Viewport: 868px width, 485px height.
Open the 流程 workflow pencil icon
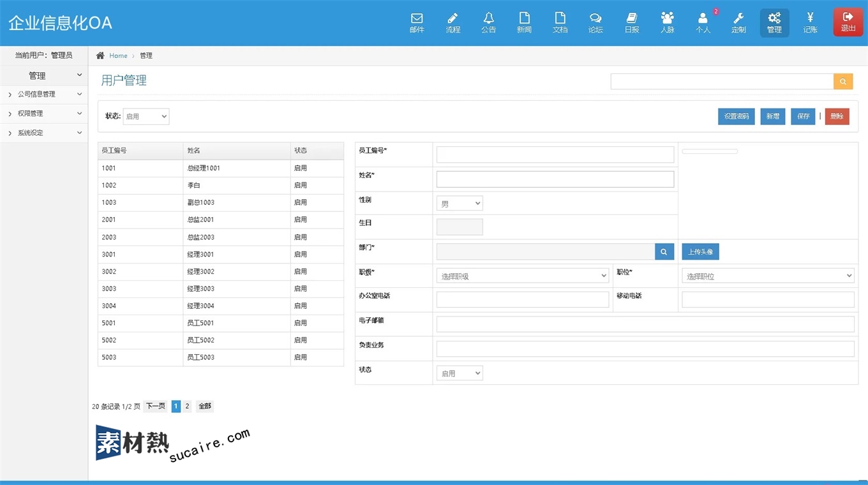pyautogui.click(x=453, y=22)
